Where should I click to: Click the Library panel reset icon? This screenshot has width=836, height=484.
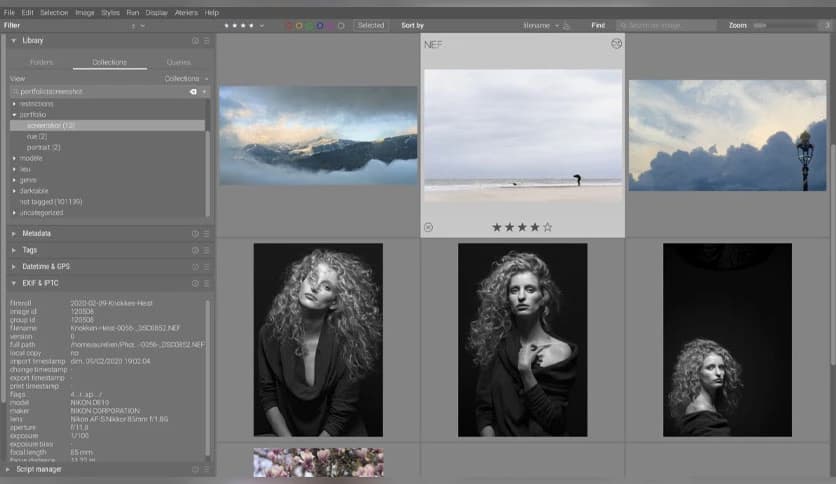(196, 41)
